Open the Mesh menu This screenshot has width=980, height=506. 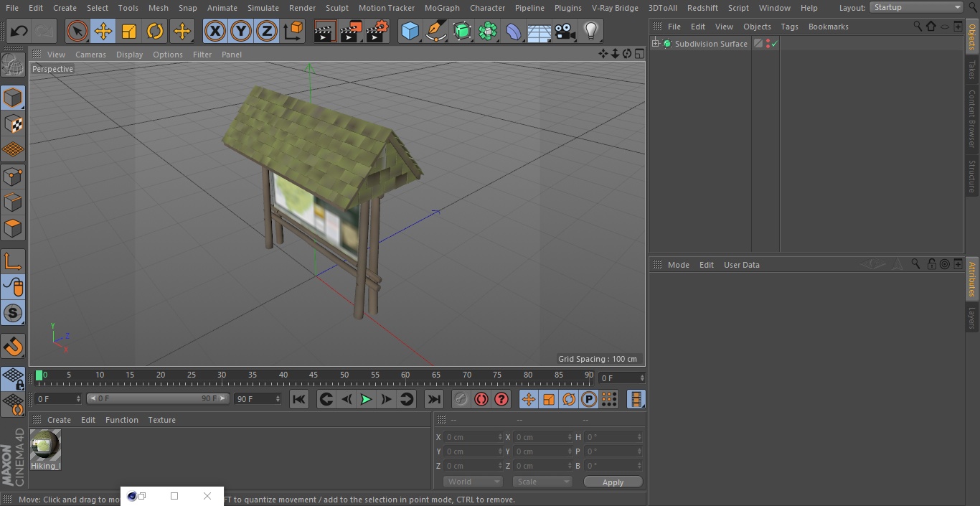pos(159,8)
